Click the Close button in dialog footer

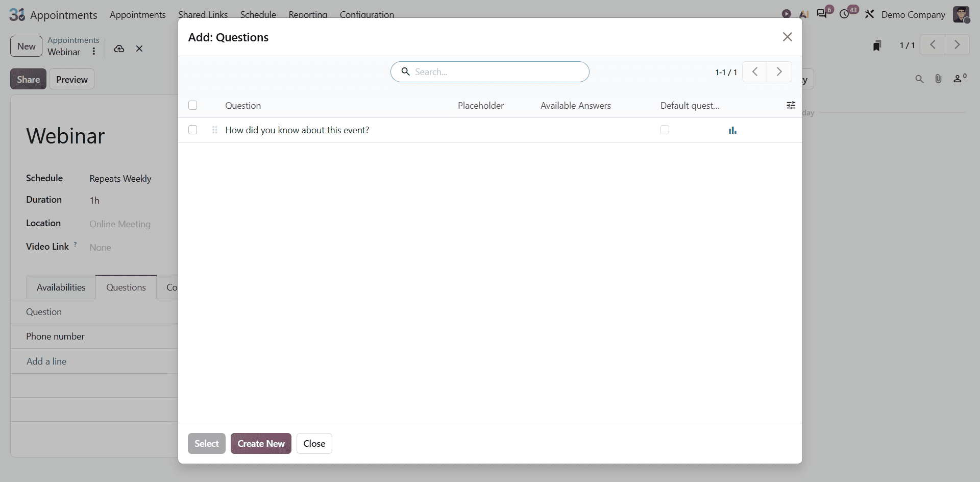point(314,443)
